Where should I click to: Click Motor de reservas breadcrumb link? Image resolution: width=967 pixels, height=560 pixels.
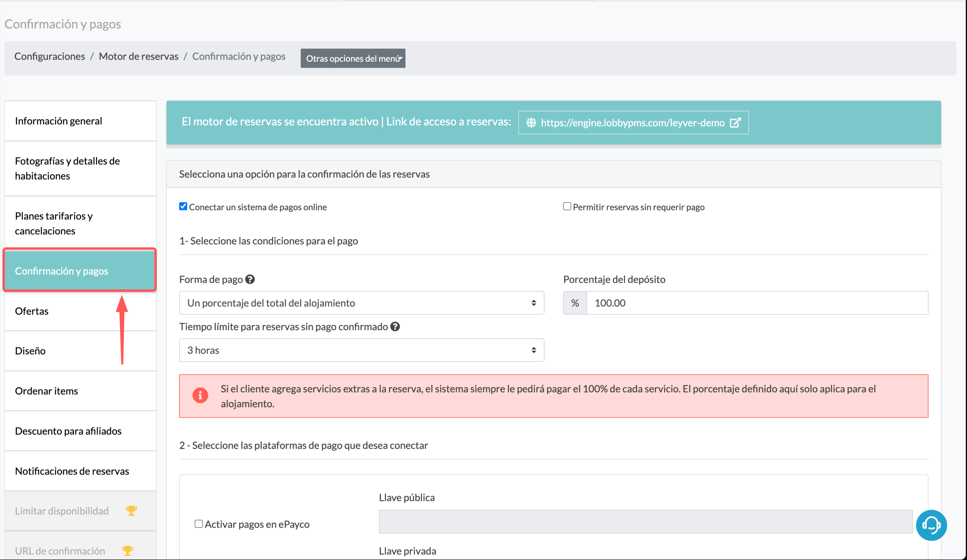click(x=139, y=56)
